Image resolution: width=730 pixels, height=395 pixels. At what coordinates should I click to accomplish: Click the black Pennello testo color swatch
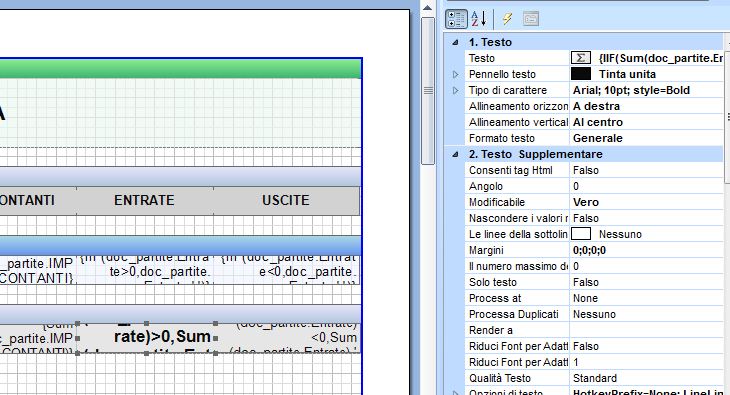tap(581, 74)
